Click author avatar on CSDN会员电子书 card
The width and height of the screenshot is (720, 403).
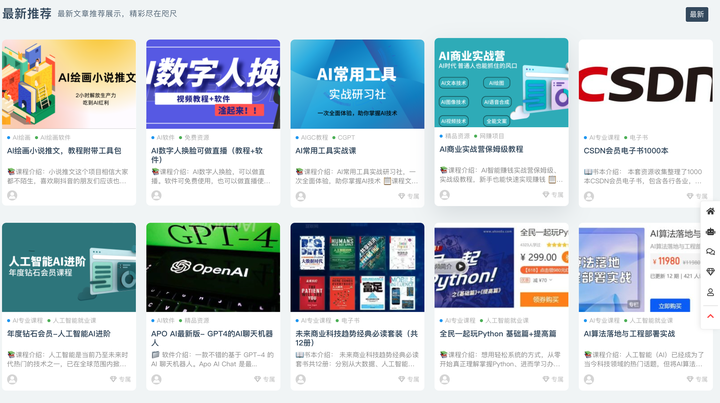(589, 196)
